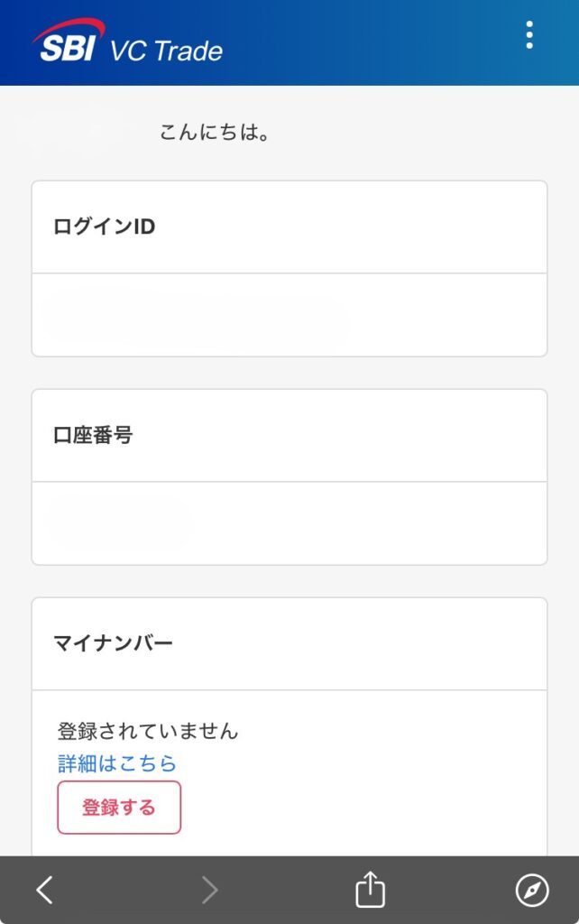Select the ログインID section header
This screenshot has height=924, width=579.
click(105, 227)
